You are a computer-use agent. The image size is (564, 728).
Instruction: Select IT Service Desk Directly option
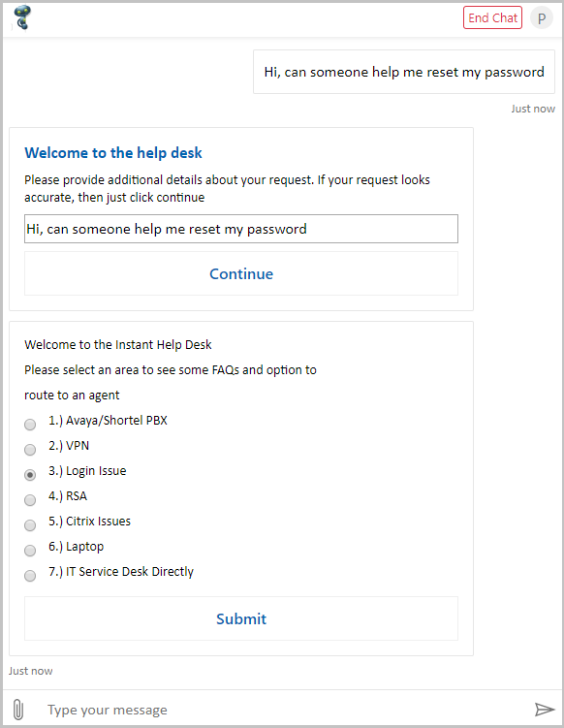tap(30, 576)
